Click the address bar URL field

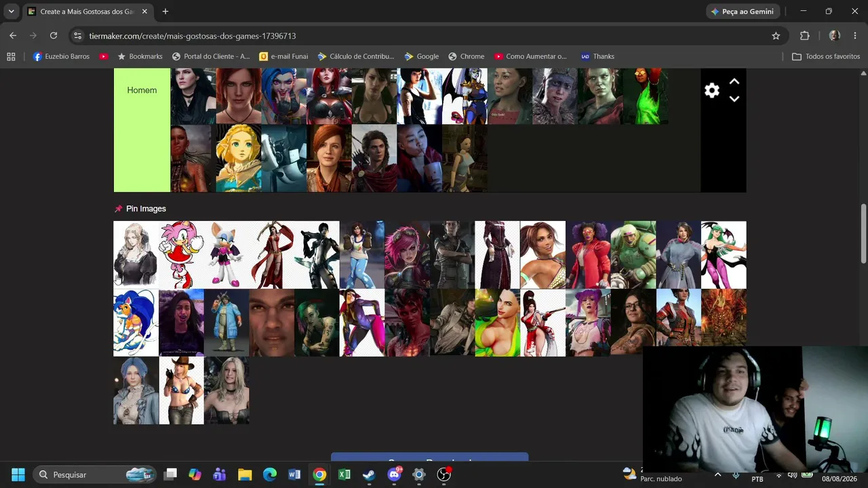click(420, 36)
